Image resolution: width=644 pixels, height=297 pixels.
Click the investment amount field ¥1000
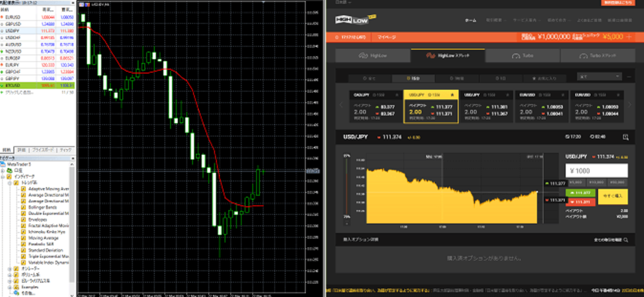coord(596,170)
